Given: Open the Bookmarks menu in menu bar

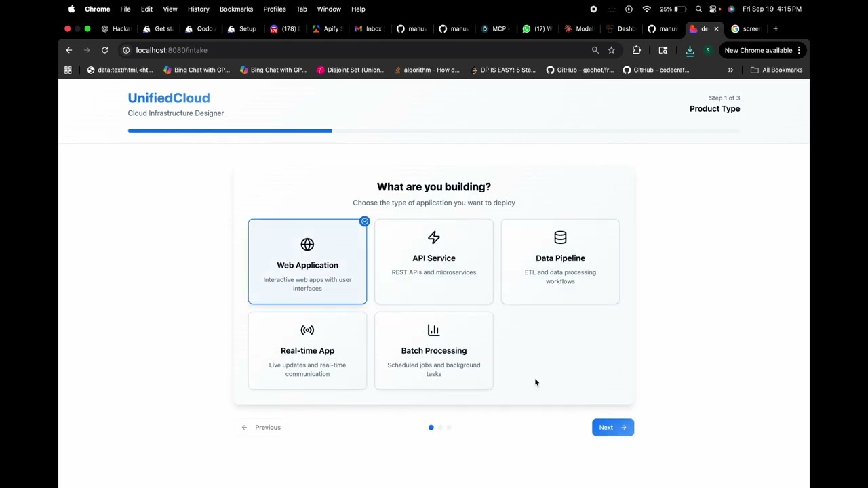Looking at the screenshot, I should (x=236, y=9).
